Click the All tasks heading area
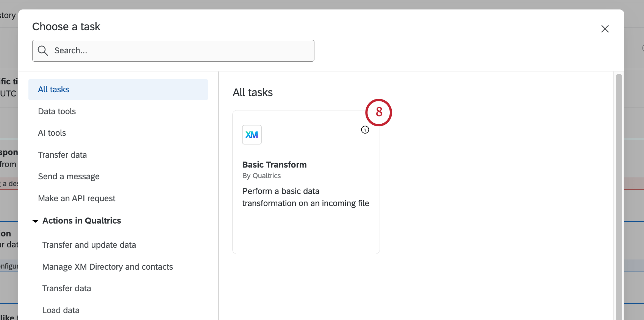The width and height of the screenshot is (644, 320). click(252, 92)
